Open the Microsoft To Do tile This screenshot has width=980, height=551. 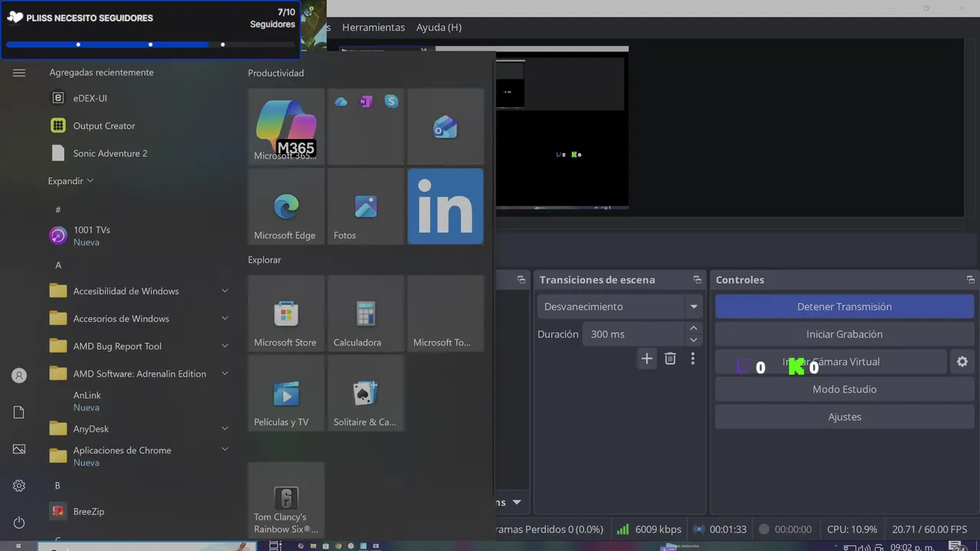tap(446, 314)
